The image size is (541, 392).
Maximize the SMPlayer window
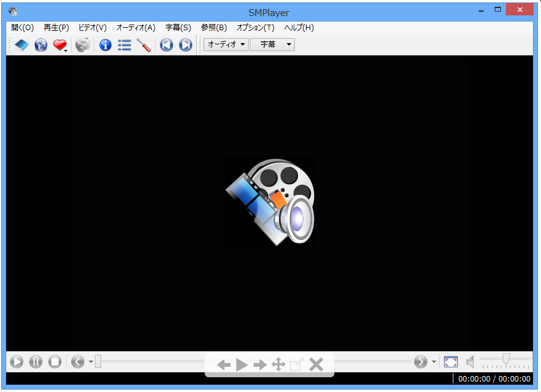coord(498,10)
